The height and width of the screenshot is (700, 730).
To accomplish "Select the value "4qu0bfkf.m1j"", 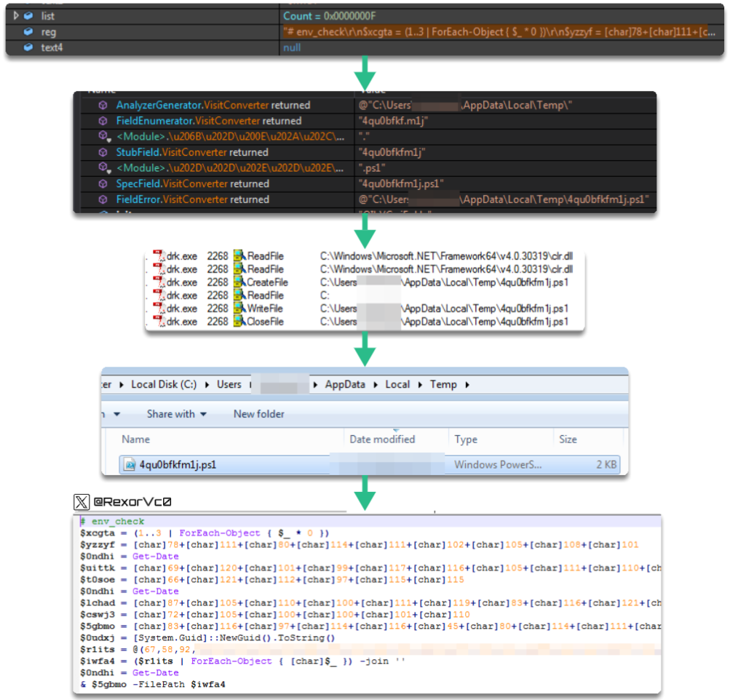I will pos(393,121).
